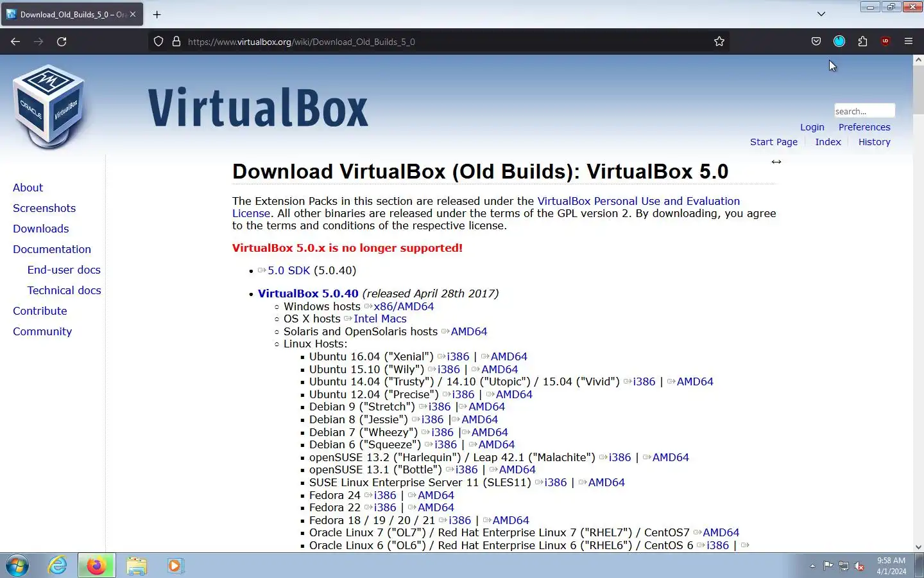
Task: Click the VirtualBox 5.0.40 heading link
Action: (x=308, y=293)
